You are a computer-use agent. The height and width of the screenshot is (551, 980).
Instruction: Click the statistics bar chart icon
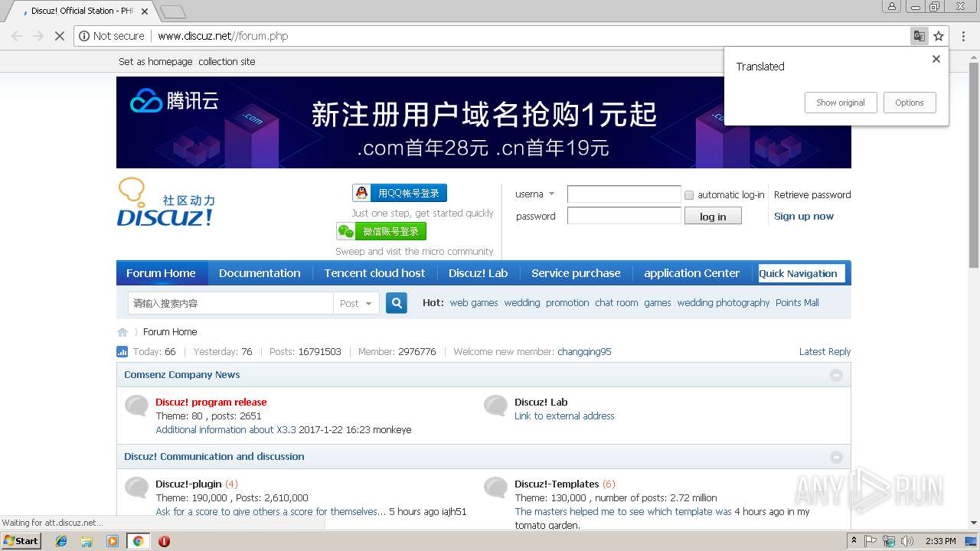point(122,352)
